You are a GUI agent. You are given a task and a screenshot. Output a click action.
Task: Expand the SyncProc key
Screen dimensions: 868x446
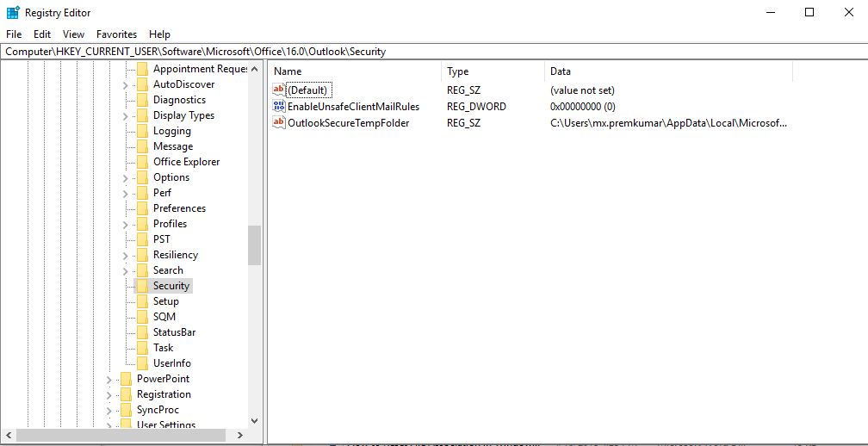click(x=108, y=411)
